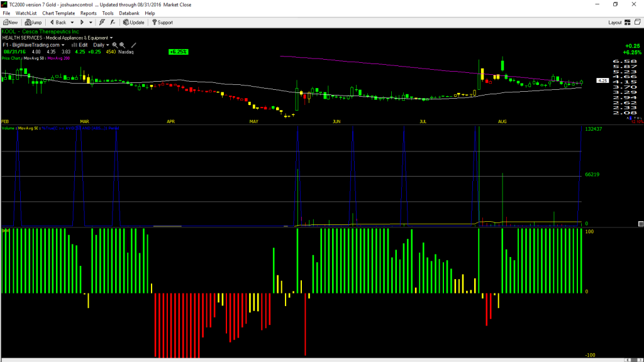Image resolution: width=644 pixels, height=362 pixels.
Task: Go back with the Back arrow
Action: pos(58,23)
